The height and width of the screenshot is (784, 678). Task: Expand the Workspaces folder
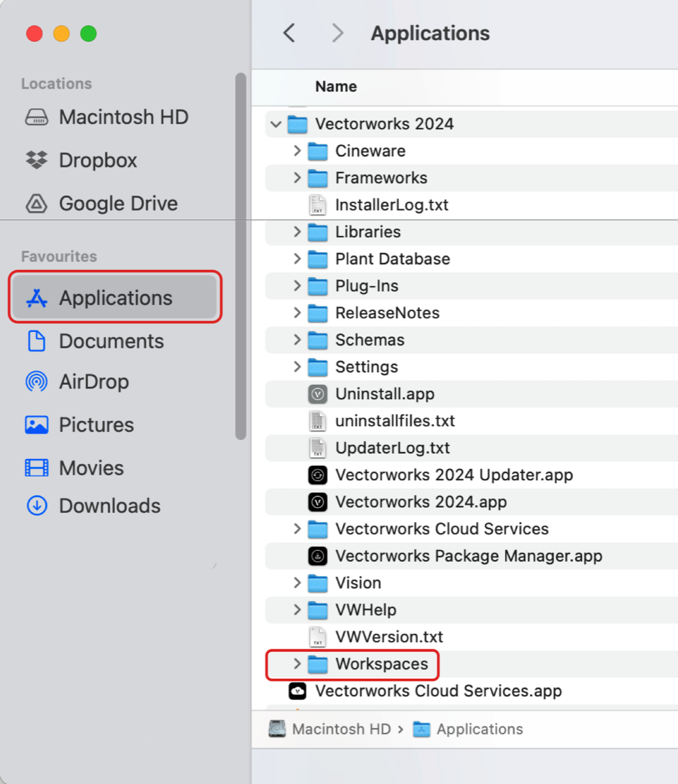point(297,664)
